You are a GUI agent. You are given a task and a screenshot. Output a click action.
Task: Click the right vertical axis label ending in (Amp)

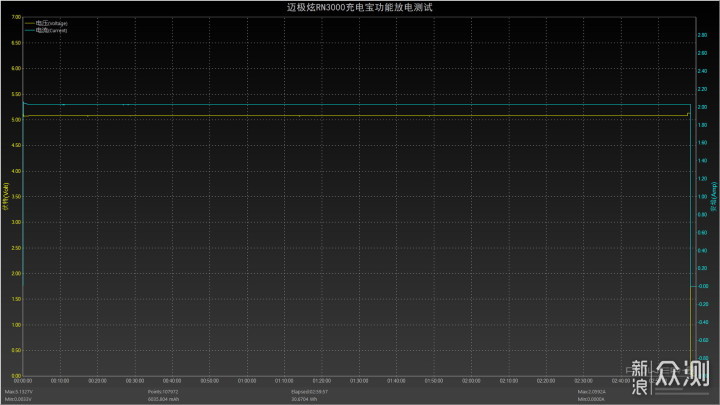click(714, 197)
